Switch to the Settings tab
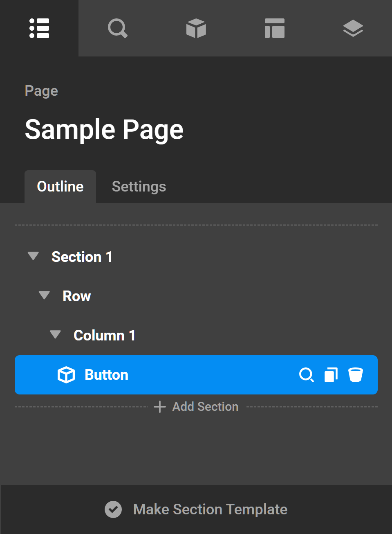Viewport: 392px width, 534px height. pyautogui.click(x=139, y=187)
